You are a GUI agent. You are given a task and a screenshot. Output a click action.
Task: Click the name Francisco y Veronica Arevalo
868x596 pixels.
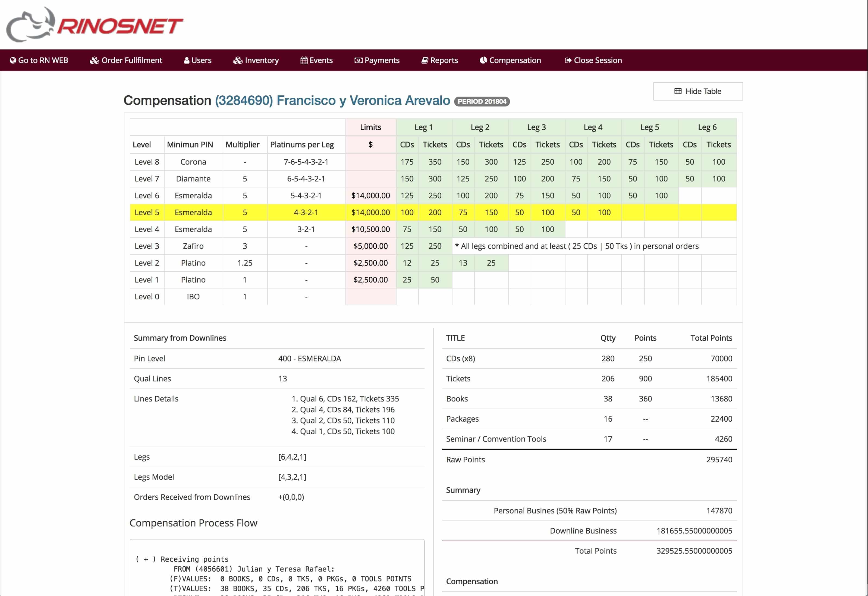(363, 100)
